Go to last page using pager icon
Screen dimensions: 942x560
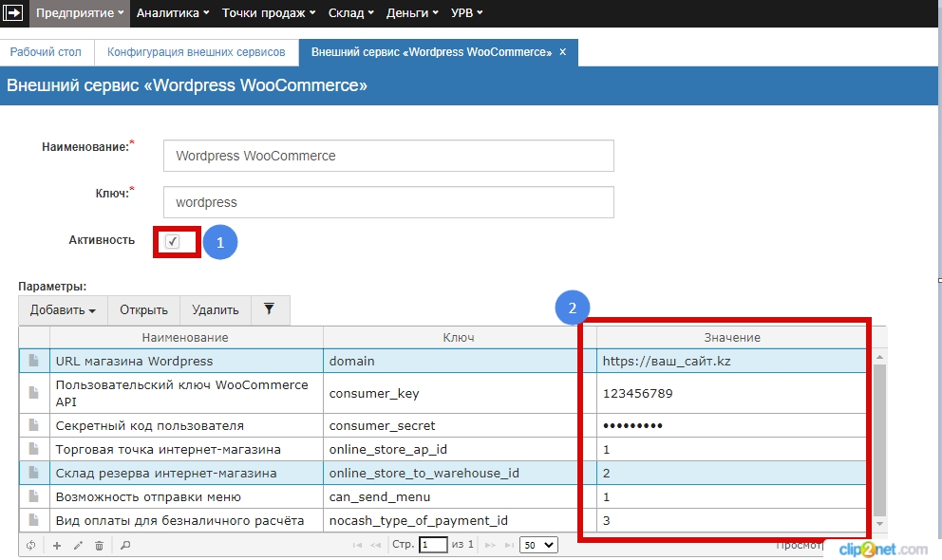509,545
